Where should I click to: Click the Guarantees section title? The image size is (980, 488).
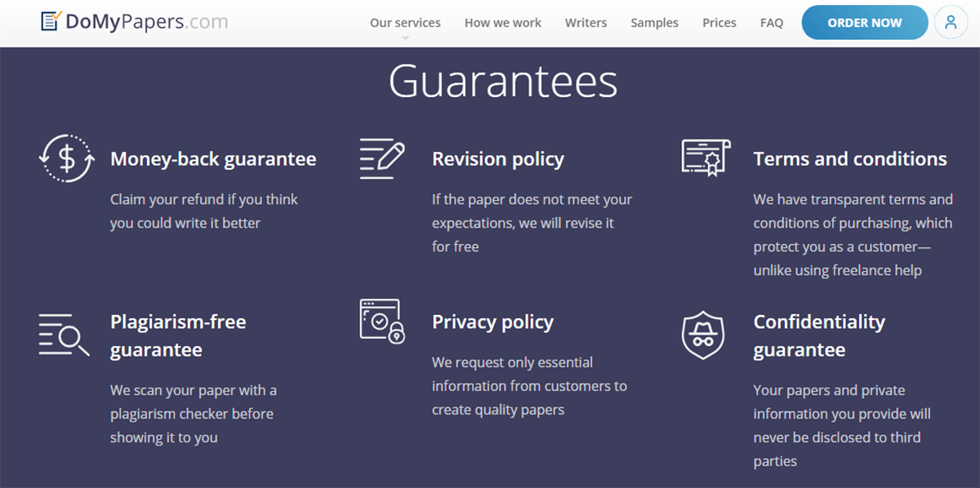pyautogui.click(x=502, y=82)
